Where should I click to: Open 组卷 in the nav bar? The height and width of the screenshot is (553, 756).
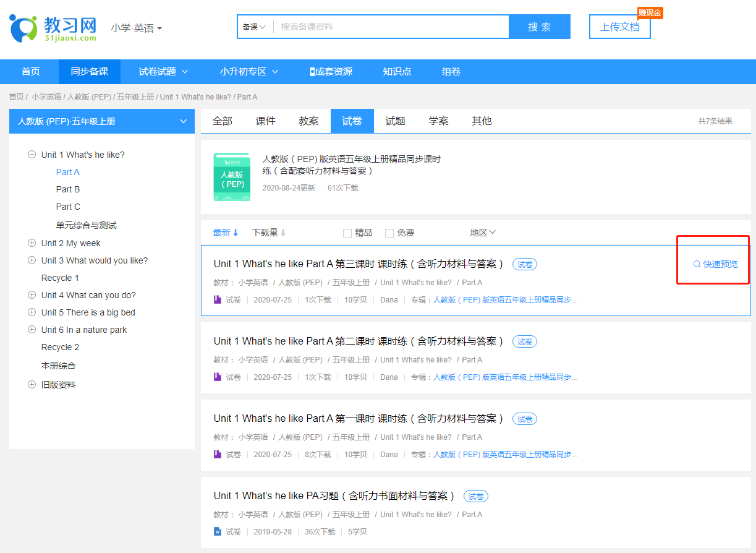(x=451, y=72)
